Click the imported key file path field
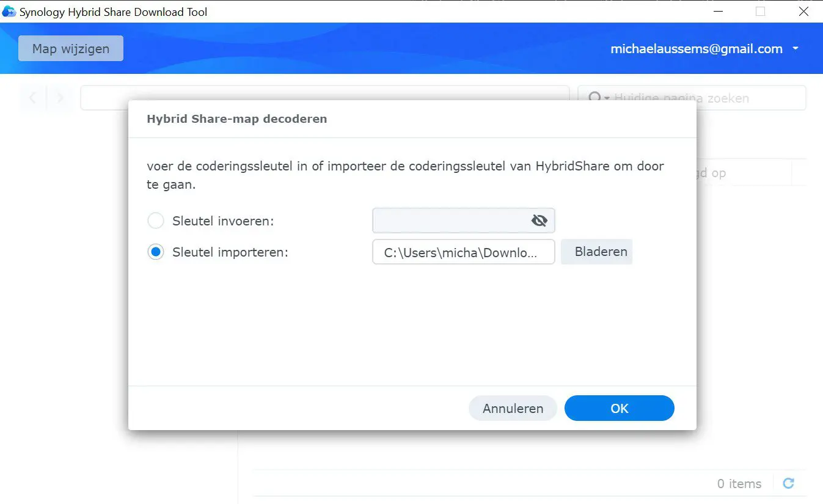The height and width of the screenshot is (504, 823). 463,252
